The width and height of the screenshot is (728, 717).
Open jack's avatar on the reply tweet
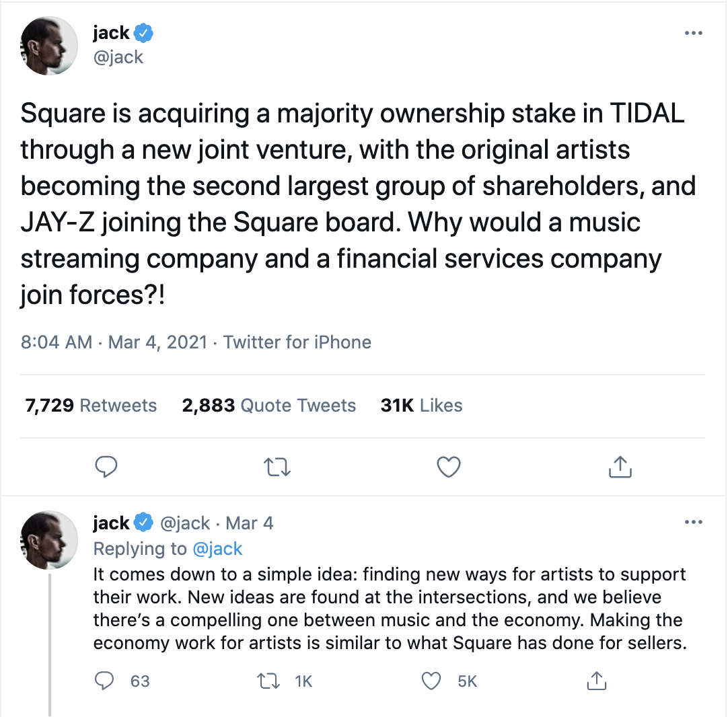coord(50,539)
